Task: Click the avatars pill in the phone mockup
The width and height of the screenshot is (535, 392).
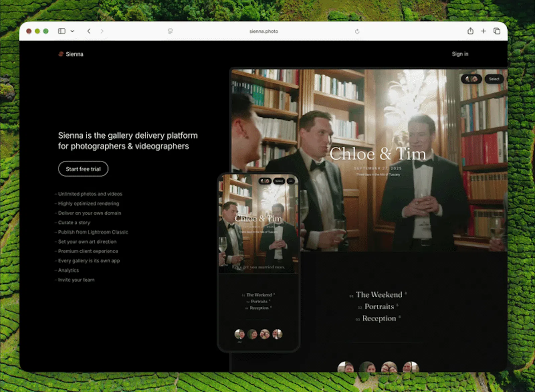Action: (265, 181)
